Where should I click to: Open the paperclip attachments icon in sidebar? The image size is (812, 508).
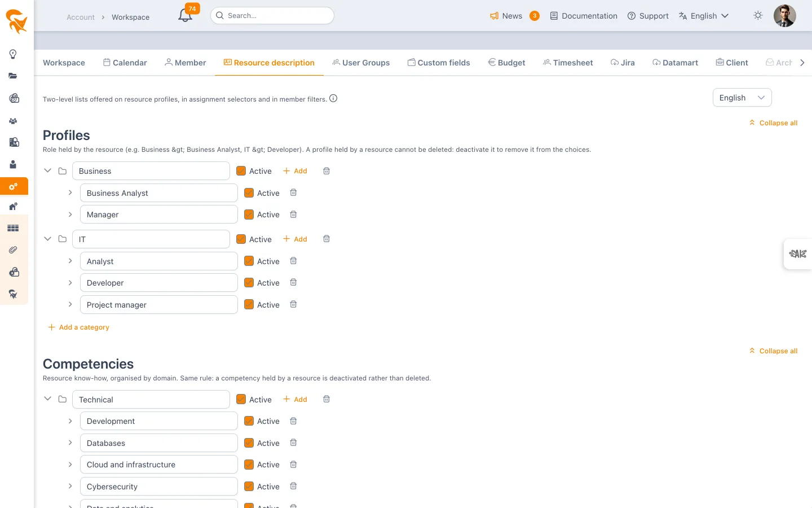tap(13, 249)
